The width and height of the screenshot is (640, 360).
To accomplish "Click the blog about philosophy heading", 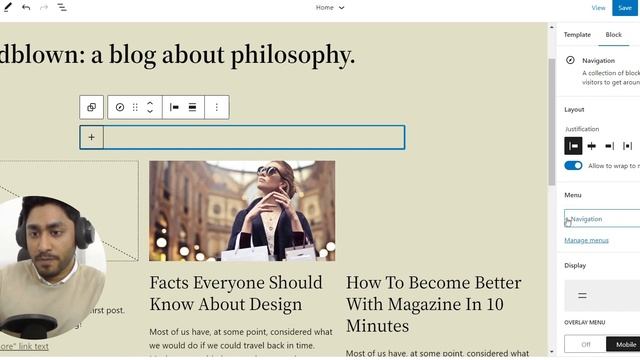I will (177, 55).
